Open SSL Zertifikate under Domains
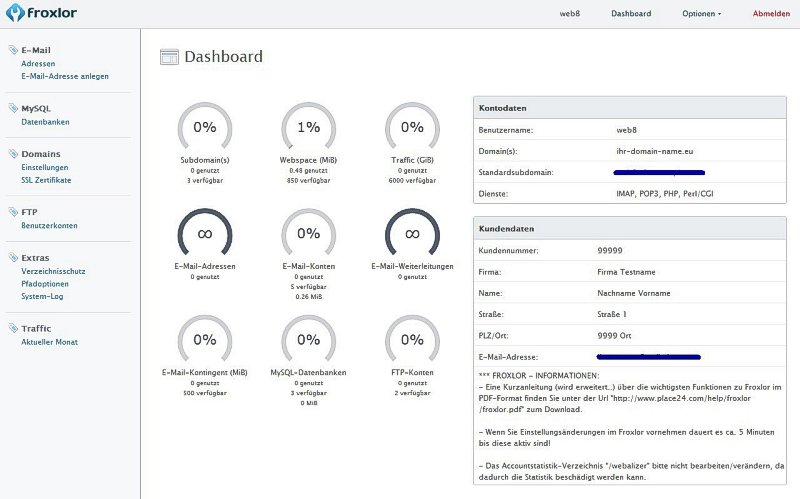Viewport: 800px width, 499px height. tap(46, 180)
